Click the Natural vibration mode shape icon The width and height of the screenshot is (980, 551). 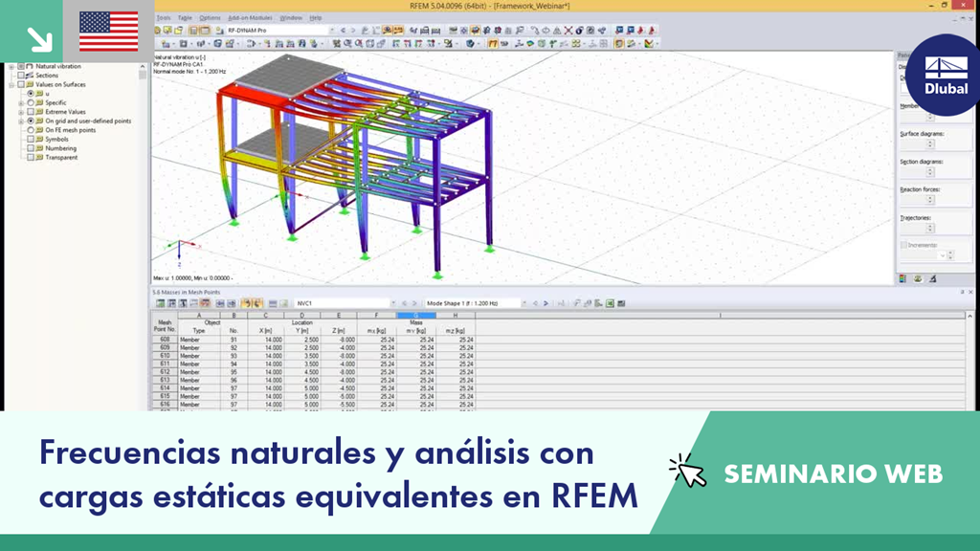30,66
